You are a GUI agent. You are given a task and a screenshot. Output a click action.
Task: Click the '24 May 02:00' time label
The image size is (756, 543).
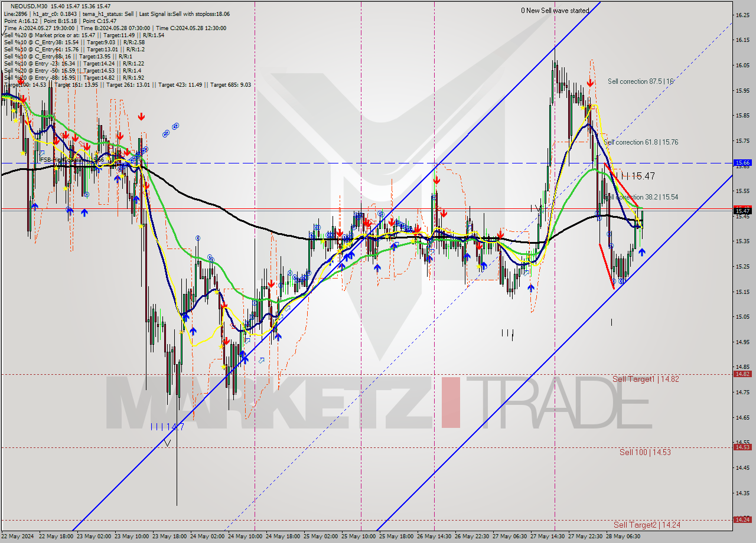point(207,537)
